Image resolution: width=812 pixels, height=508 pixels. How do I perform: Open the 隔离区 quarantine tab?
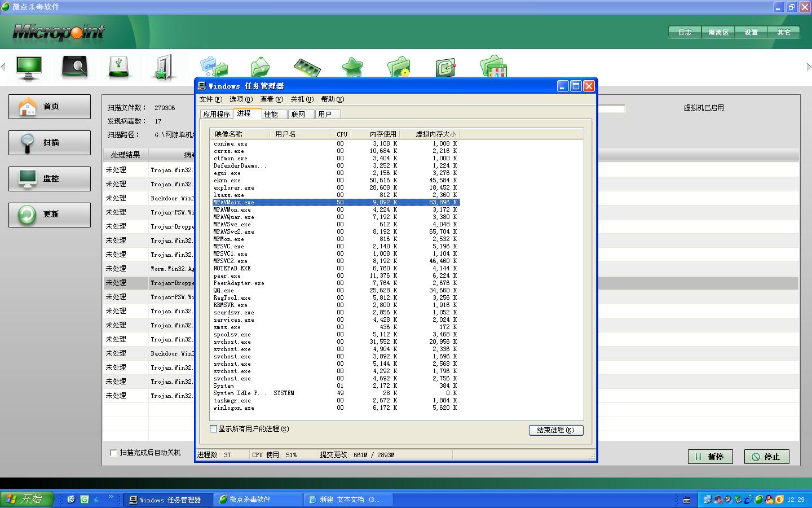718,32
